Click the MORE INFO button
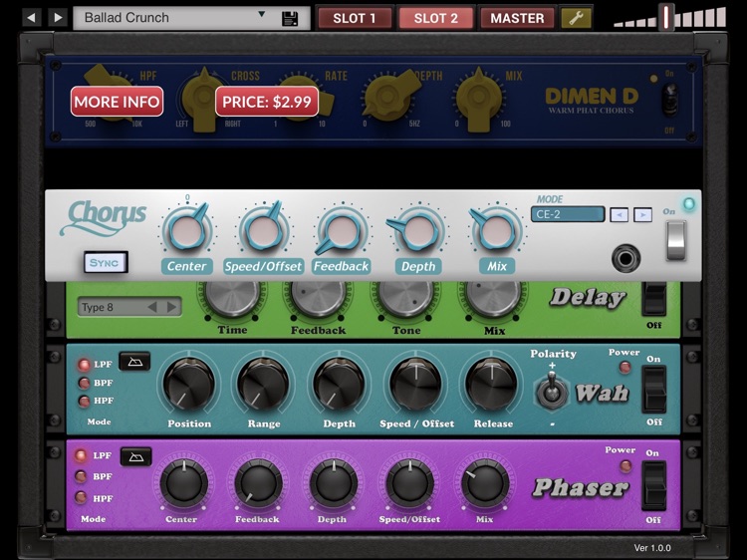Viewport: 747px width, 560px height. pos(117,101)
